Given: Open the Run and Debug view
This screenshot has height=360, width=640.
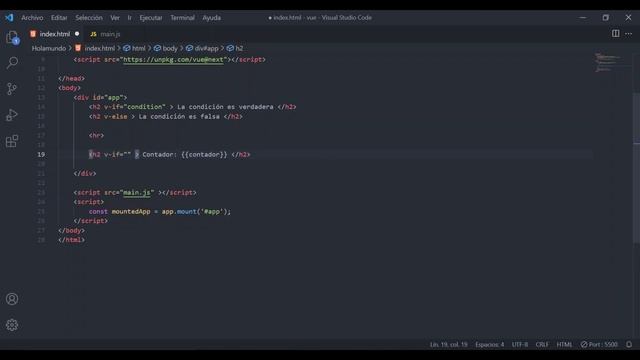Looking at the screenshot, I should click(12, 115).
